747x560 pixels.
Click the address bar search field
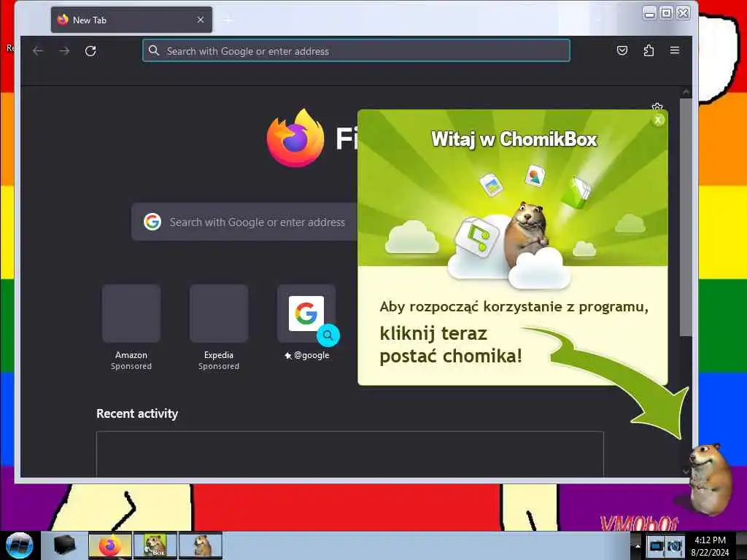(x=356, y=50)
